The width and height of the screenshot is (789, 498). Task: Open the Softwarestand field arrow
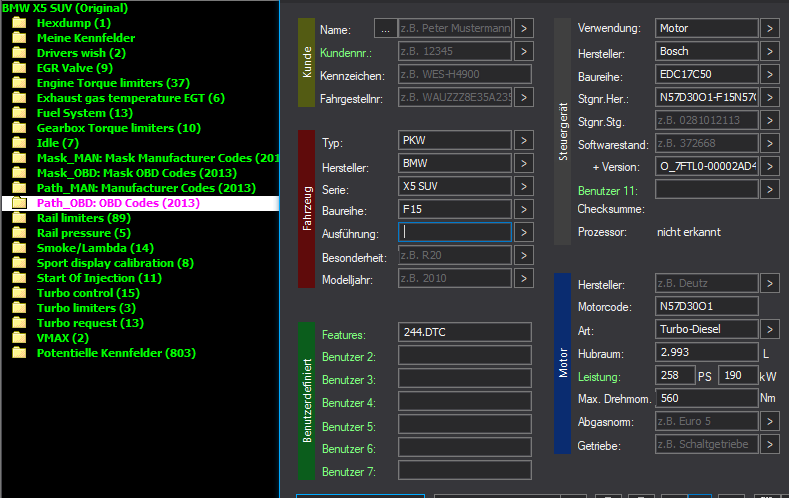pos(770,144)
